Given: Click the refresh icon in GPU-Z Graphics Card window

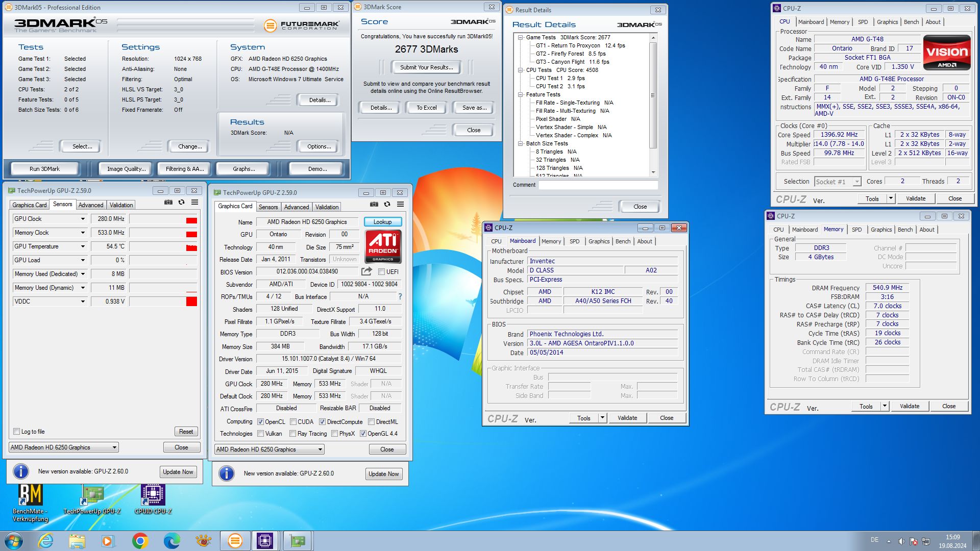Looking at the screenshot, I should (387, 204).
